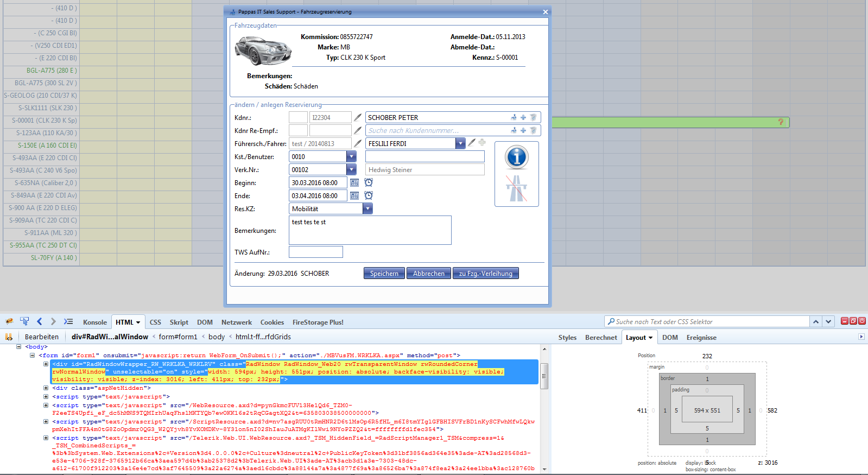Click red Firebug minimize button
This screenshot has height=475, width=868.
click(845, 321)
